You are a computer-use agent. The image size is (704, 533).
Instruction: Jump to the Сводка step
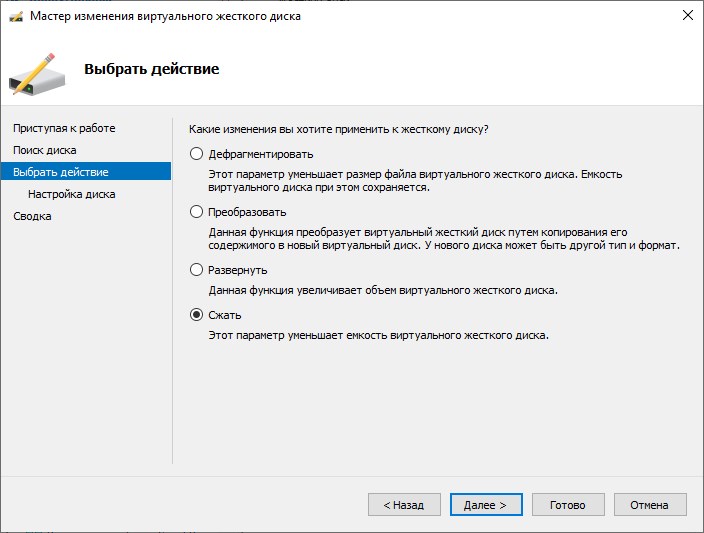tap(32, 216)
